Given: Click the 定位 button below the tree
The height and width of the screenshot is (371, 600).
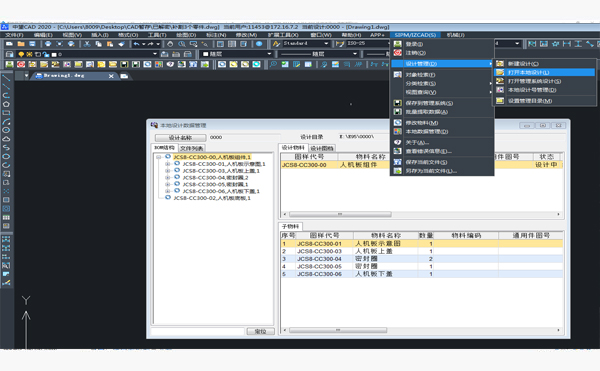Looking at the screenshot, I should click(260, 331).
